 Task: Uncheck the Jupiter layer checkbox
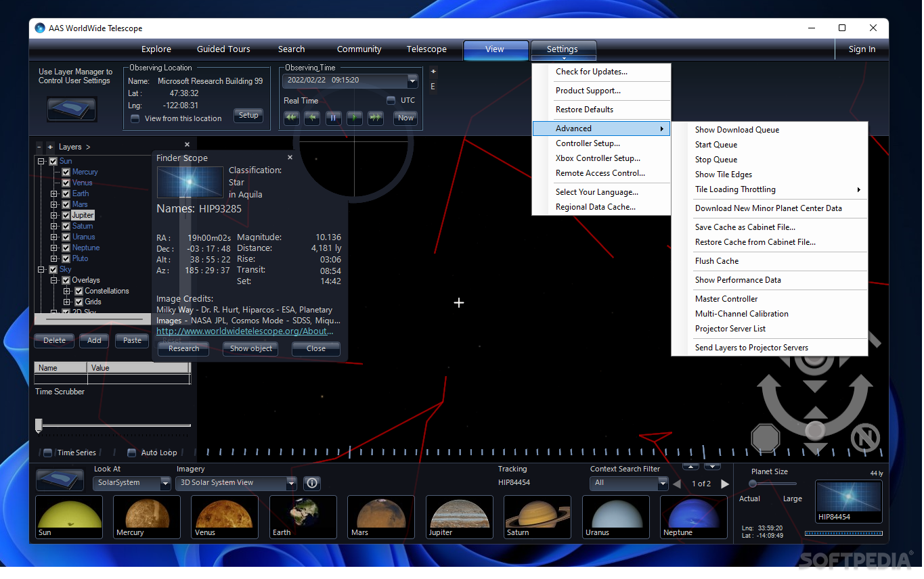click(66, 215)
